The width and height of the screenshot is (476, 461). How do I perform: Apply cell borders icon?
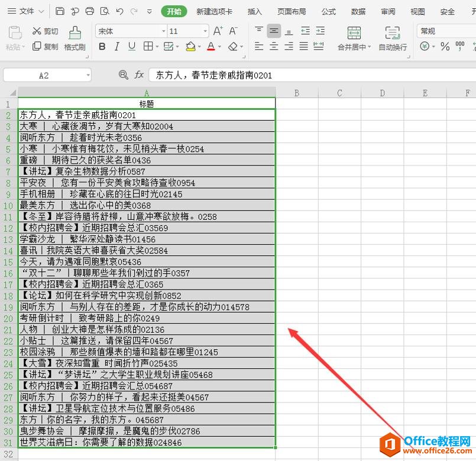coord(148,47)
